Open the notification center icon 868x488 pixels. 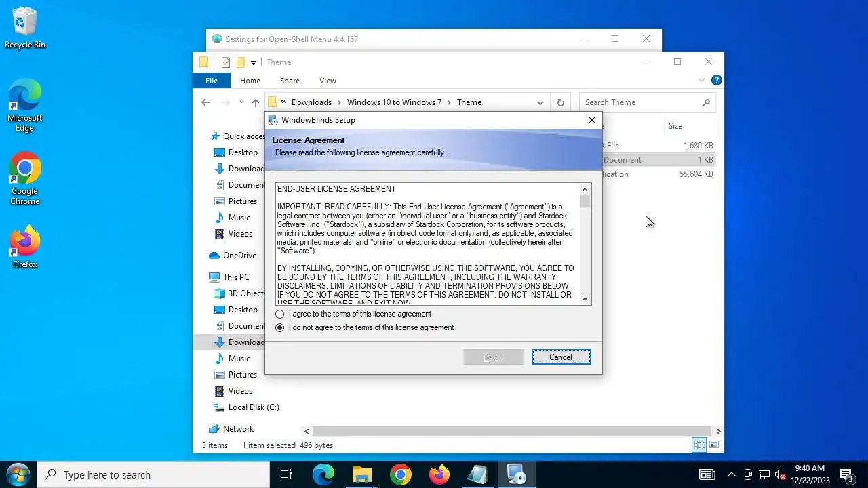[x=846, y=475]
